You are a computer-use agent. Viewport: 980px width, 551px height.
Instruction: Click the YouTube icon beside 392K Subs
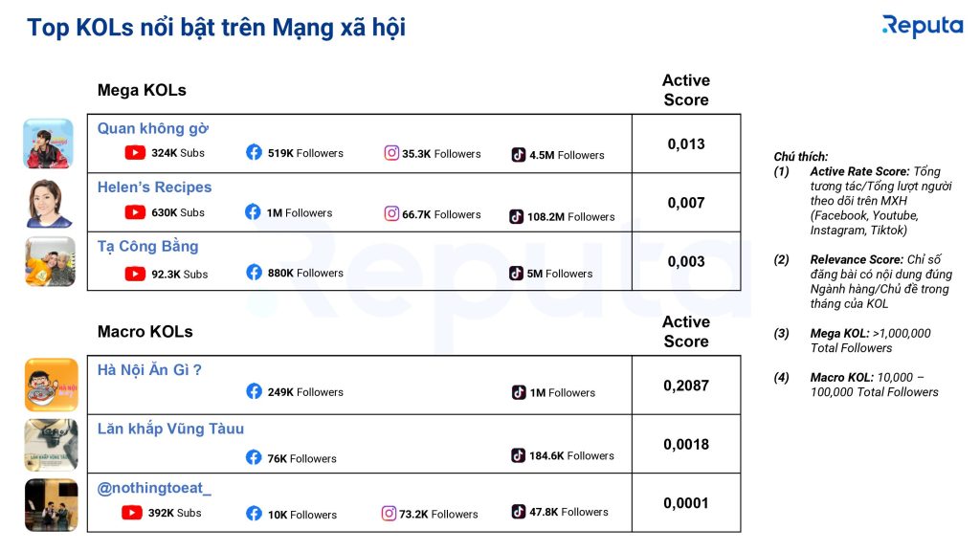pos(131,513)
